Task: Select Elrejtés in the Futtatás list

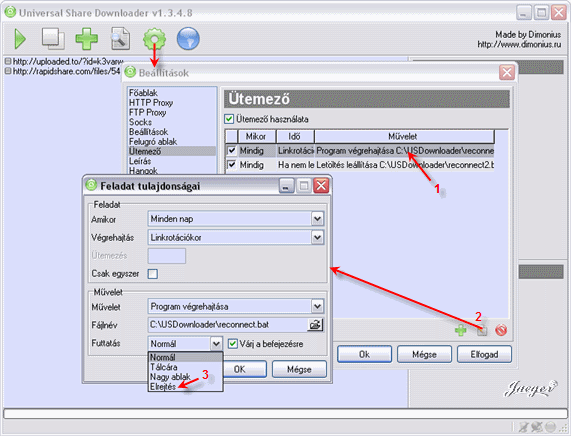Action: coord(185,387)
